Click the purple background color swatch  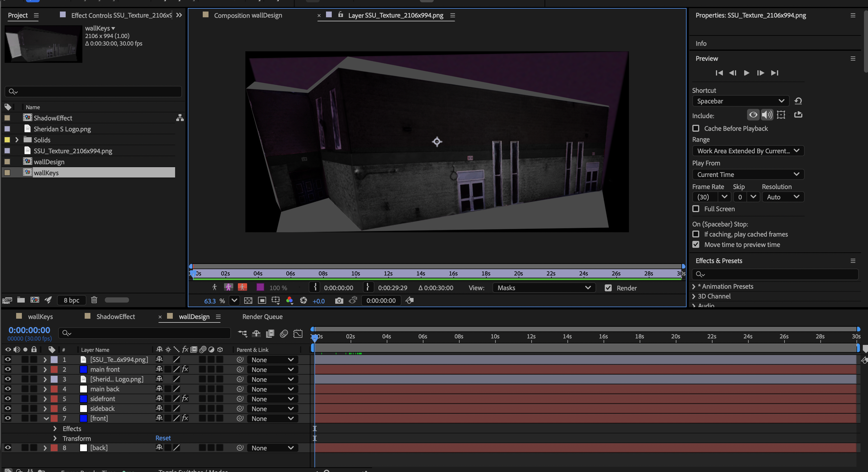coord(260,288)
